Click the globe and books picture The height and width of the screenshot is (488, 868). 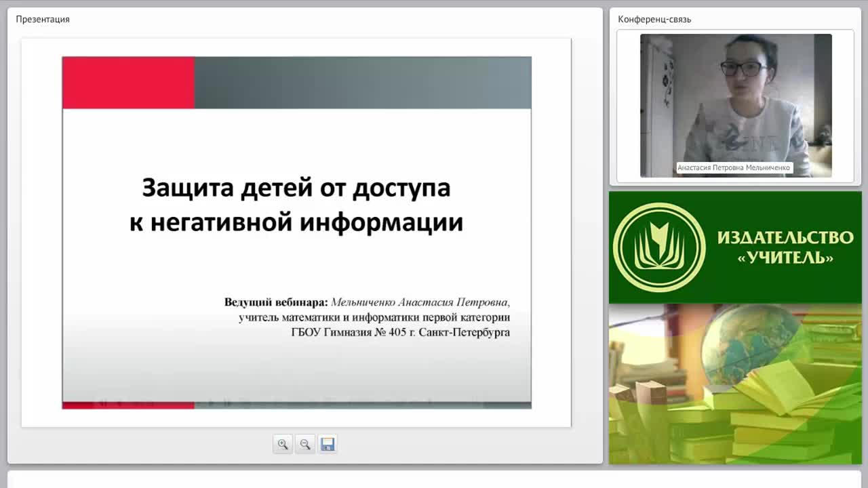click(735, 384)
